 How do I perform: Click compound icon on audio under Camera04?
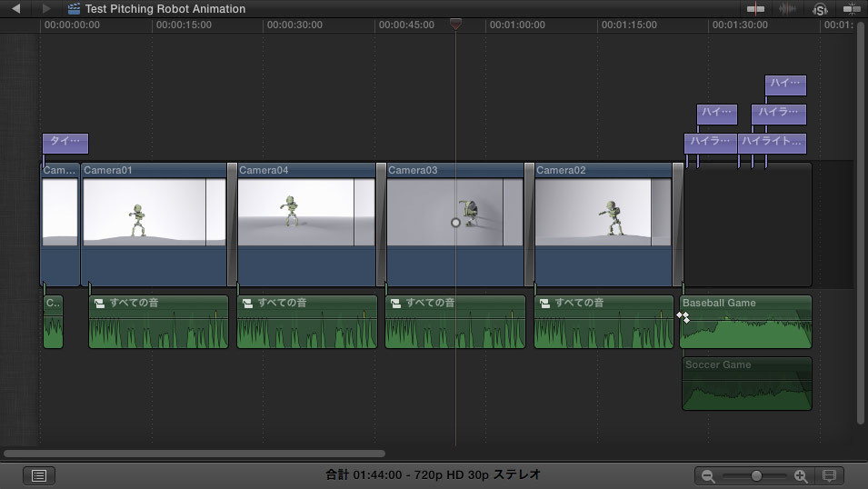[x=247, y=303]
